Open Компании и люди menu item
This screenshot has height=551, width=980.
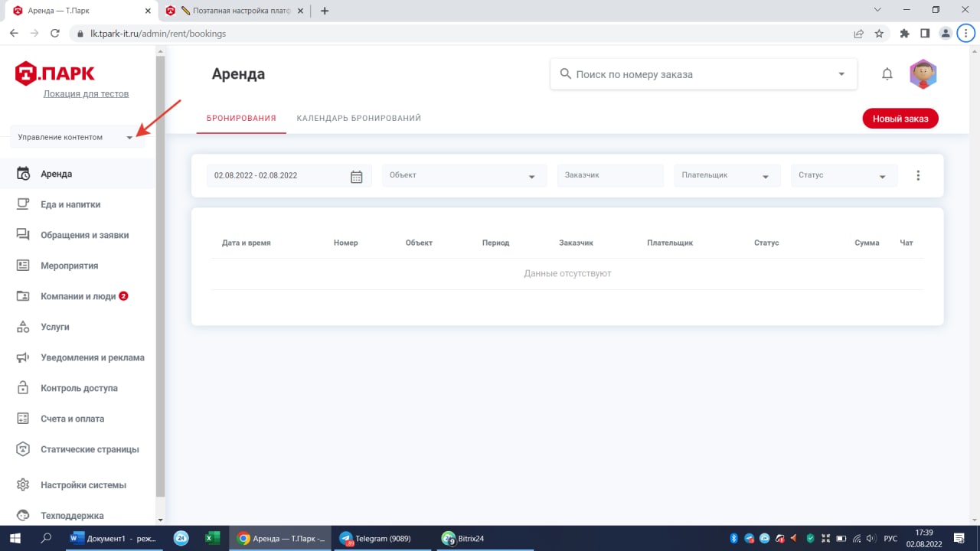click(x=77, y=296)
